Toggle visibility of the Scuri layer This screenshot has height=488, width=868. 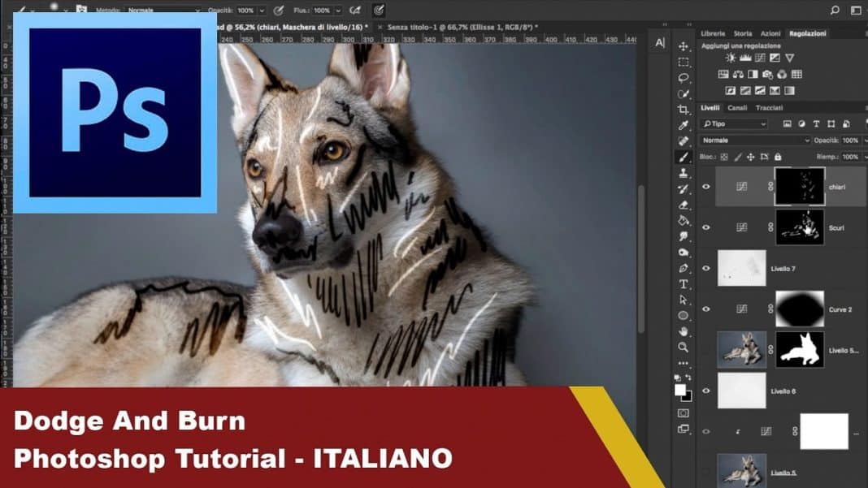pyautogui.click(x=707, y=227)
